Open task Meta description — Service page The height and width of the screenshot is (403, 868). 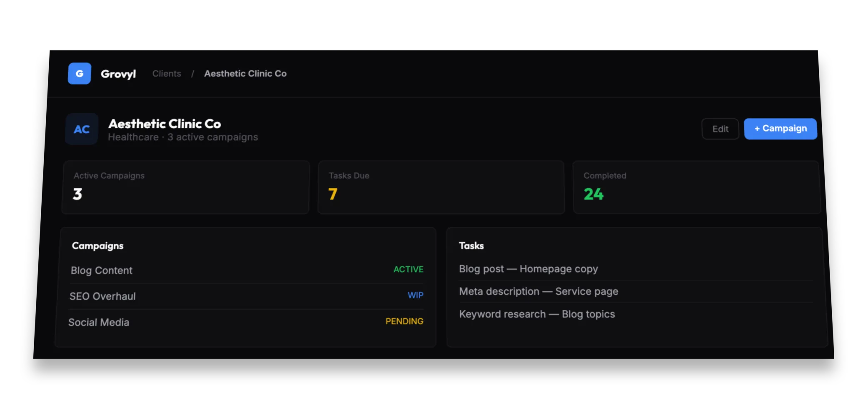(636, 291)
